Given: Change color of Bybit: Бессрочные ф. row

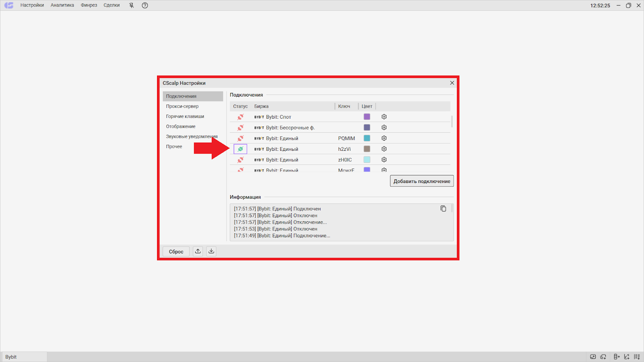Looking at the screenshot, I should [367, 128].
